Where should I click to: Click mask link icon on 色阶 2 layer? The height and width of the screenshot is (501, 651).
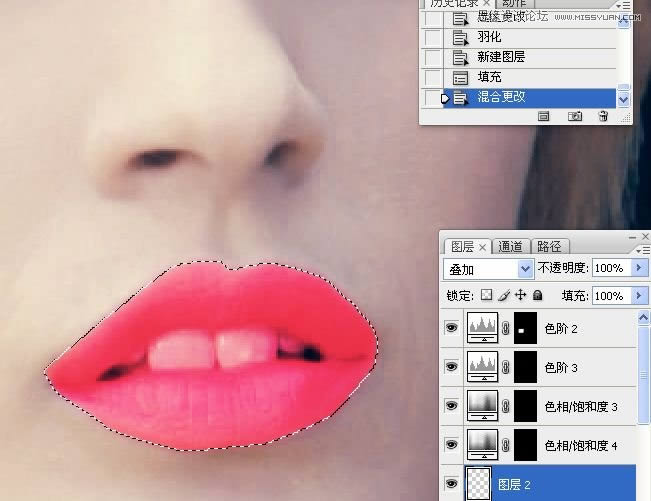point(505,327)
